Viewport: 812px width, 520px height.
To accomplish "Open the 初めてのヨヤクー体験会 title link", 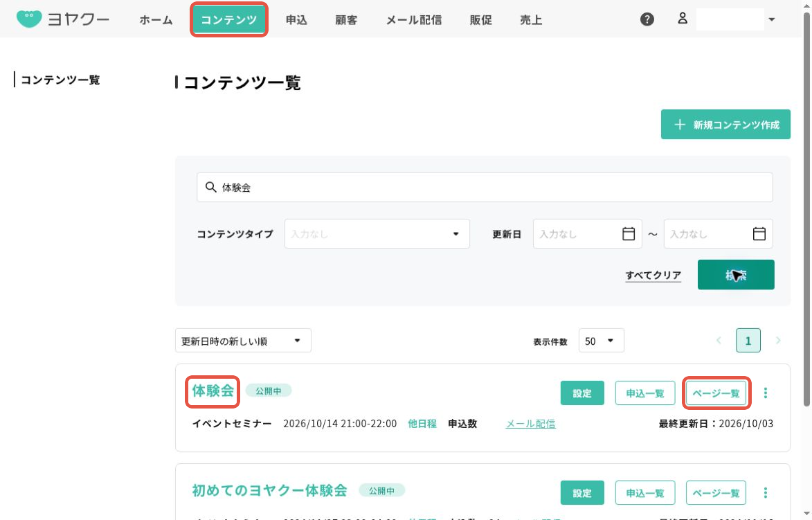I will [269, 490].
